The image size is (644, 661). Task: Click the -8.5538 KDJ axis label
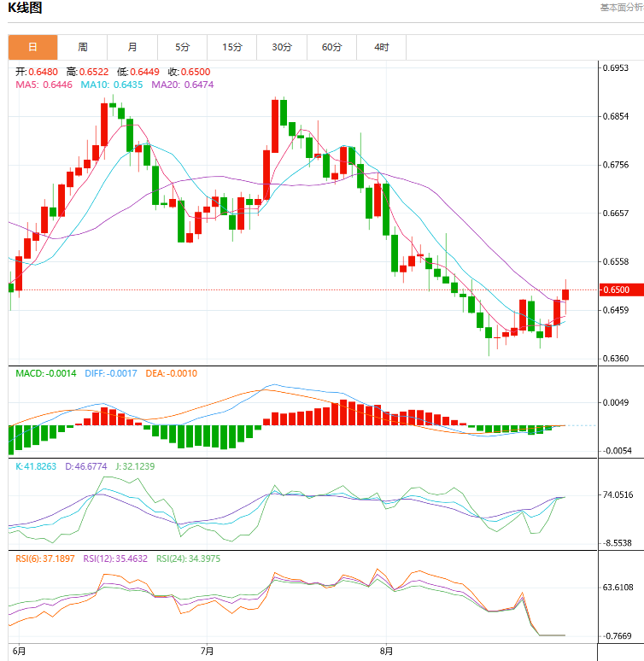(618, 543)
